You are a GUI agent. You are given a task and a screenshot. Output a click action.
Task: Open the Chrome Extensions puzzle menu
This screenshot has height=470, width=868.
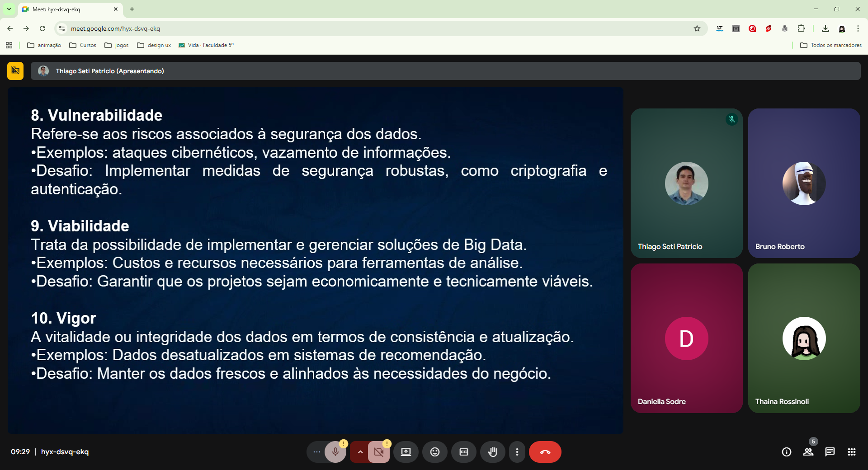point(801,28)
